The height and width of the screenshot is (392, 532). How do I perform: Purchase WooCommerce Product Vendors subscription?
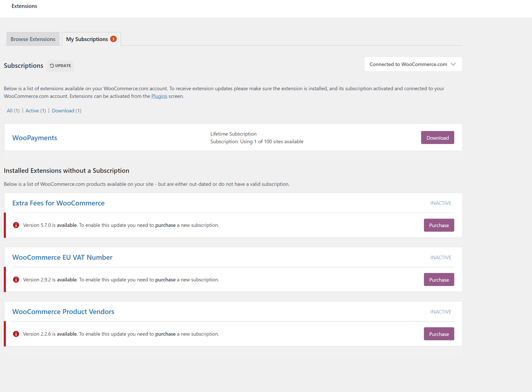tap(439, 334)
